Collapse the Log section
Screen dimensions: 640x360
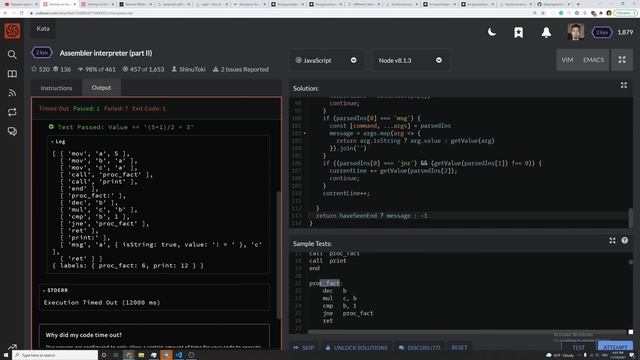[x=58, y=142]
